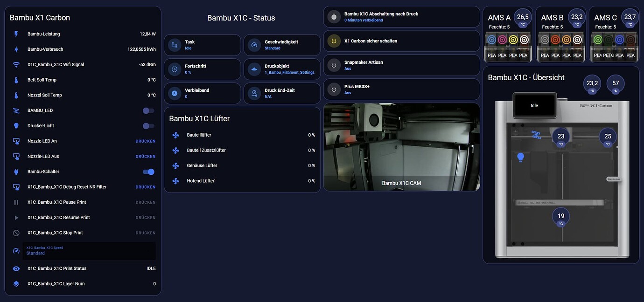644x302 pixels.
Task: Click the play icon for X1C Resume Print
Action: [16, 218]
